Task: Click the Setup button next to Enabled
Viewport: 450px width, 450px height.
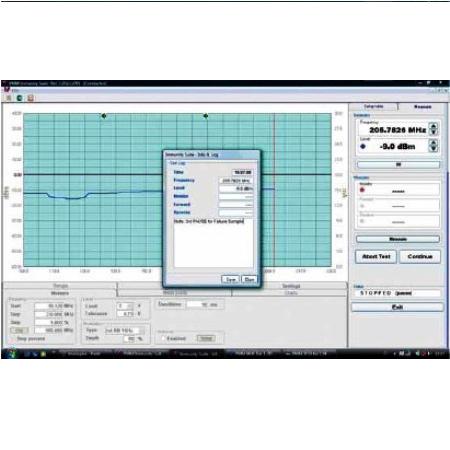Action: [x=206, y=338]
